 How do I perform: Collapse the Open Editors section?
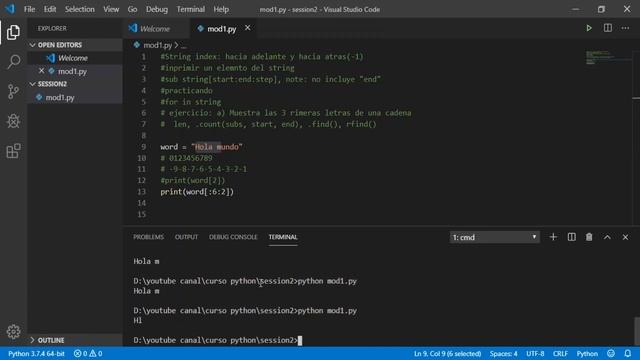(x=33, y=45)
